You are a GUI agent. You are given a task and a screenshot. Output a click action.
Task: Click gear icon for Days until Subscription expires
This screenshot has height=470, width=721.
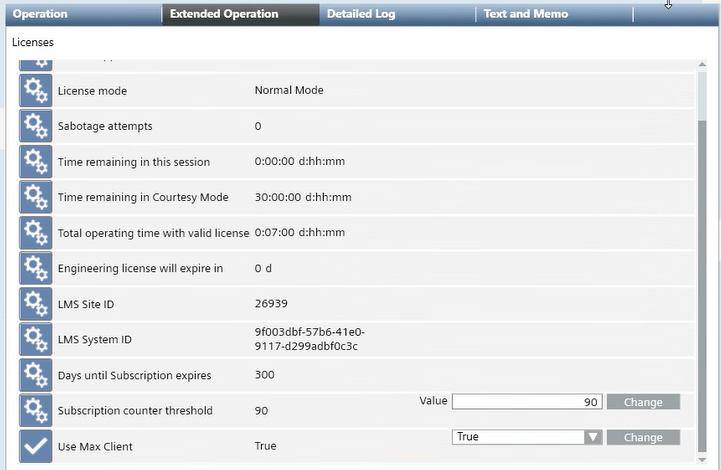(36, 375)
